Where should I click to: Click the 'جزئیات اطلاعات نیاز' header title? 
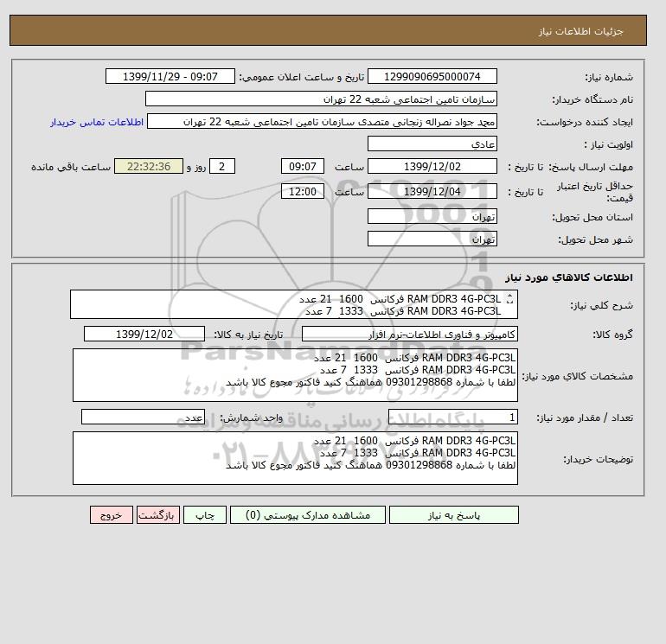pyautogui.click(x=580, y=31)
